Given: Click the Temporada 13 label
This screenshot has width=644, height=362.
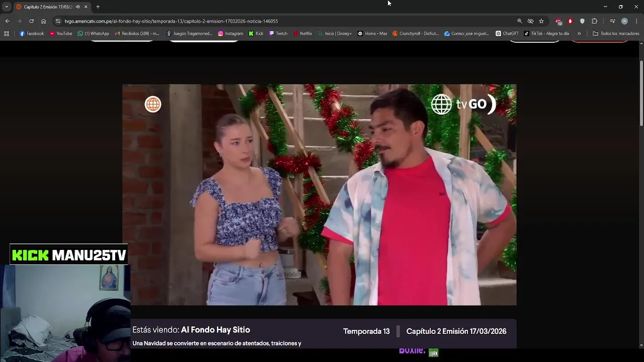Looking at the screenshot, I should (x=366, y=331).
